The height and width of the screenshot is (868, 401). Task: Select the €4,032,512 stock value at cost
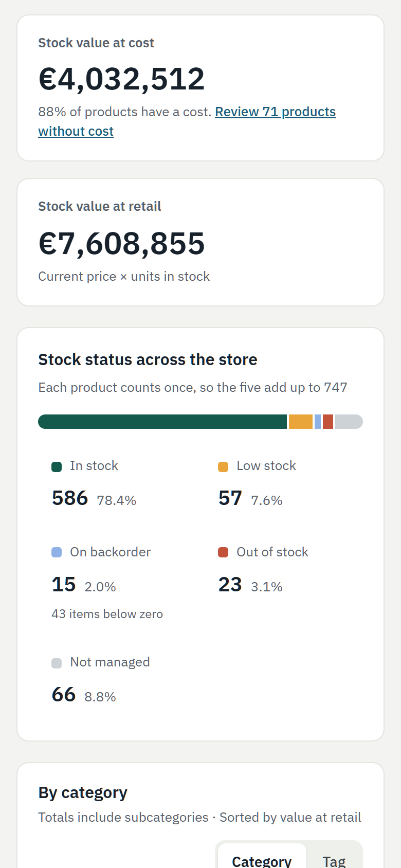[121, 79]
